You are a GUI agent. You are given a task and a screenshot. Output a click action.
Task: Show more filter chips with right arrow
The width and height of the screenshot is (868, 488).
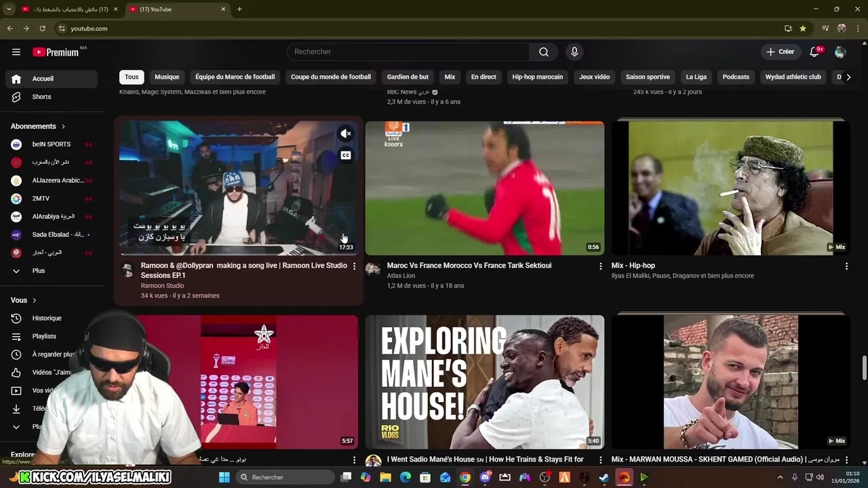(x=848, y=77)
